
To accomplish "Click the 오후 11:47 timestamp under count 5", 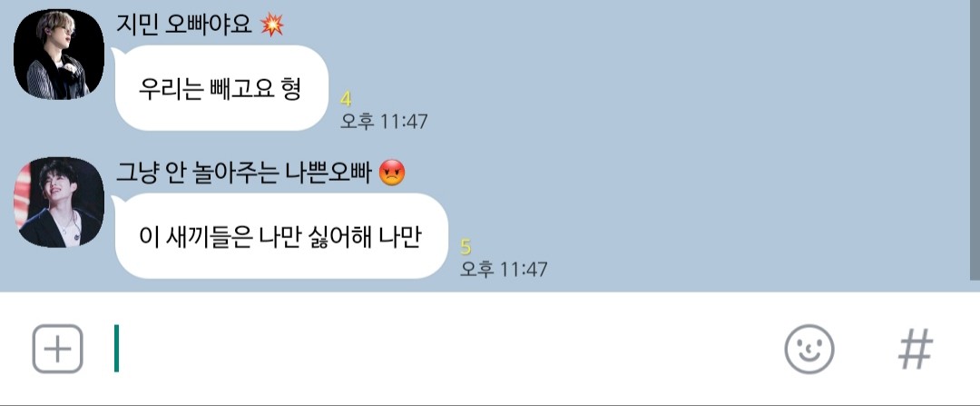I will point(504,269).
